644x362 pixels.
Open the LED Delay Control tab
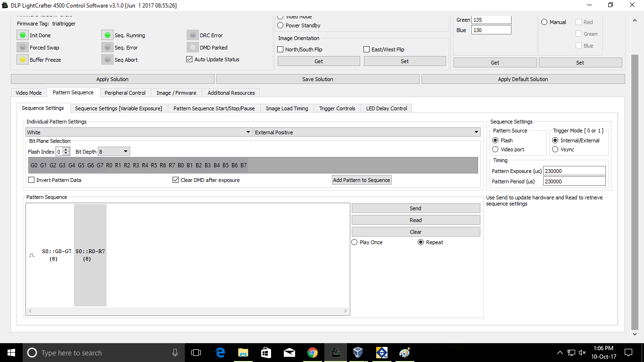(x=387, y=108)
